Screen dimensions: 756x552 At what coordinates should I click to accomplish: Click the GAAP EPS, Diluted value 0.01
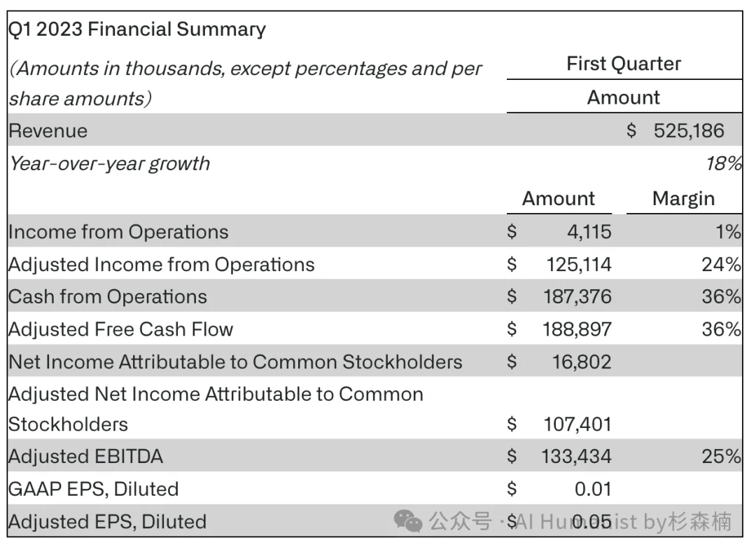(593, 489)
